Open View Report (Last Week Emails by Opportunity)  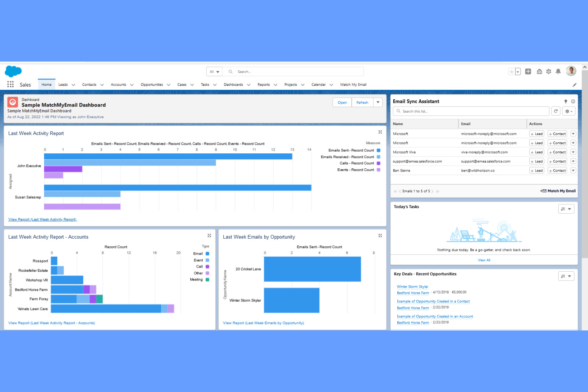(263, 323)
